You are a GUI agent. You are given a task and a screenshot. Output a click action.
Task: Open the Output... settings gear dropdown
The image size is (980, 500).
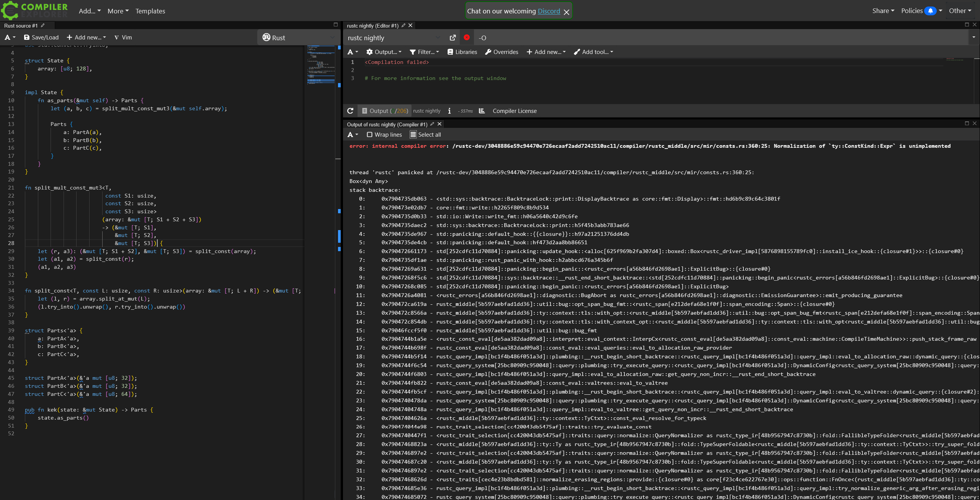(384, 52)
